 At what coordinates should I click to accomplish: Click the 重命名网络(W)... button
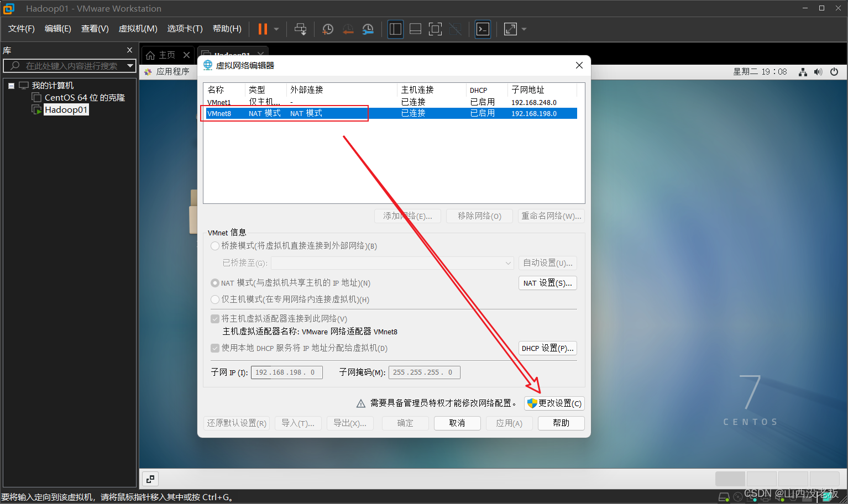click(551, 216)
